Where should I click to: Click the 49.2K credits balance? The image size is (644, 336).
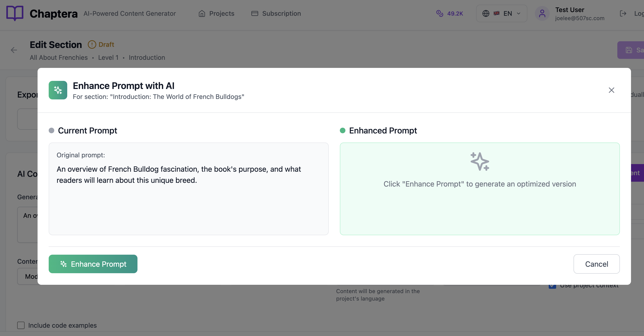455,13
